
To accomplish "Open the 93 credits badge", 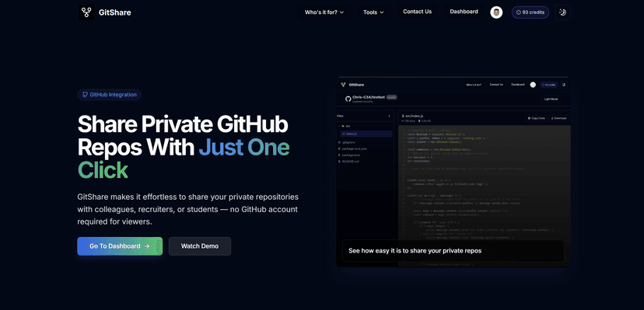I will pos(530,12).
